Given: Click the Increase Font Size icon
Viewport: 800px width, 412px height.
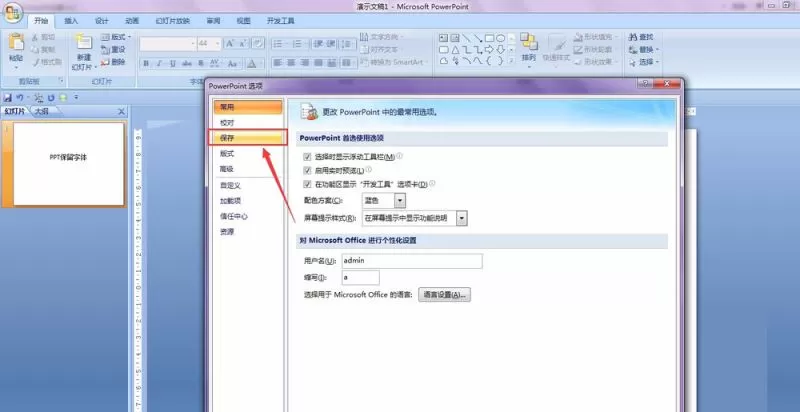Looking at the screenshot, I should [x=230, y=44].
